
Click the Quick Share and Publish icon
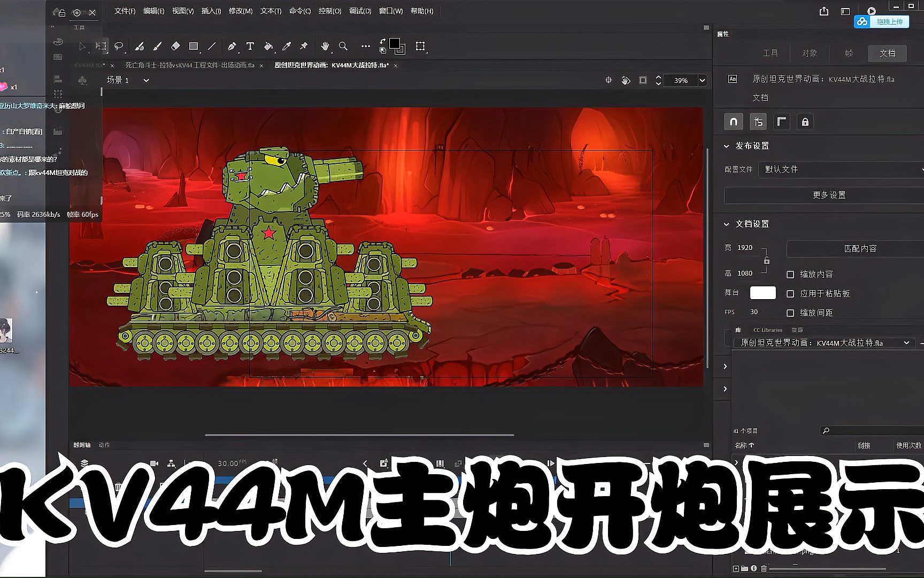click(x=824, y=11)
